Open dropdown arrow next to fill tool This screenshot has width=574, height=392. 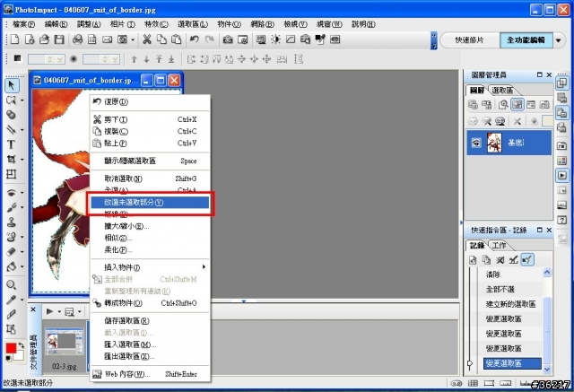[22, 266]
